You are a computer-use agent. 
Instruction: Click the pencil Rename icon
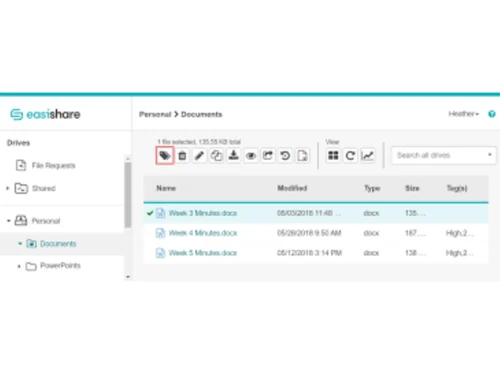coord(199,156)
